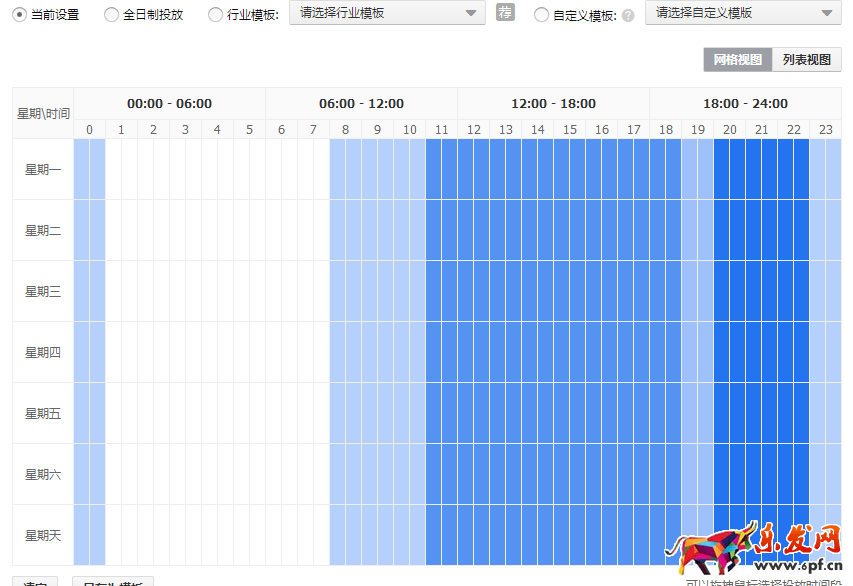The image size is (853, 586).
Task: Select the 行业模板 radio button
Action: coord(214,14)
